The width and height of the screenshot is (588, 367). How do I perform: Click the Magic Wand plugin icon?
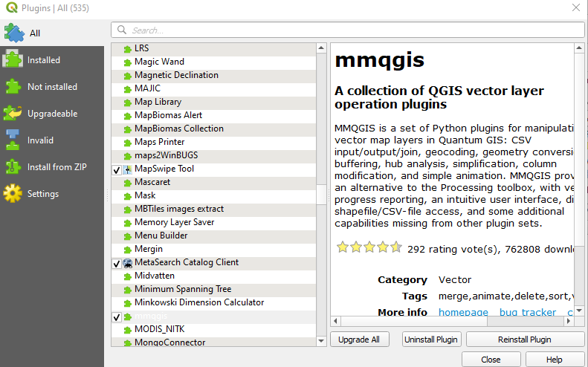click(128, 62)
